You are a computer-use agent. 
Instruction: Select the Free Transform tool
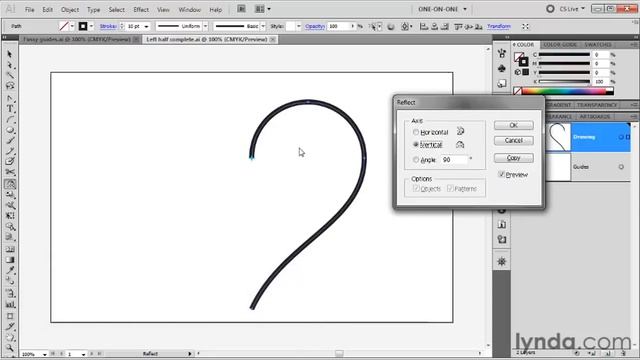pos(10,216)
